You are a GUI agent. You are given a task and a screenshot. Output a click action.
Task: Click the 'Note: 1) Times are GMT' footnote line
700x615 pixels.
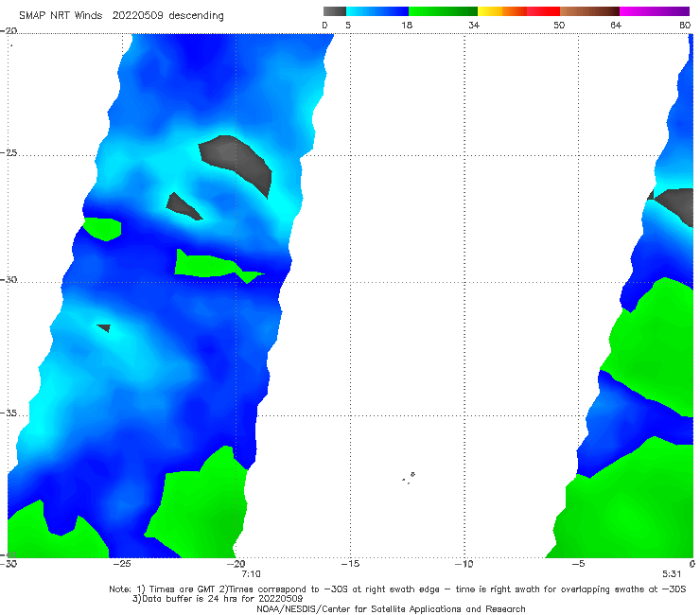click(x=397, y=589)
